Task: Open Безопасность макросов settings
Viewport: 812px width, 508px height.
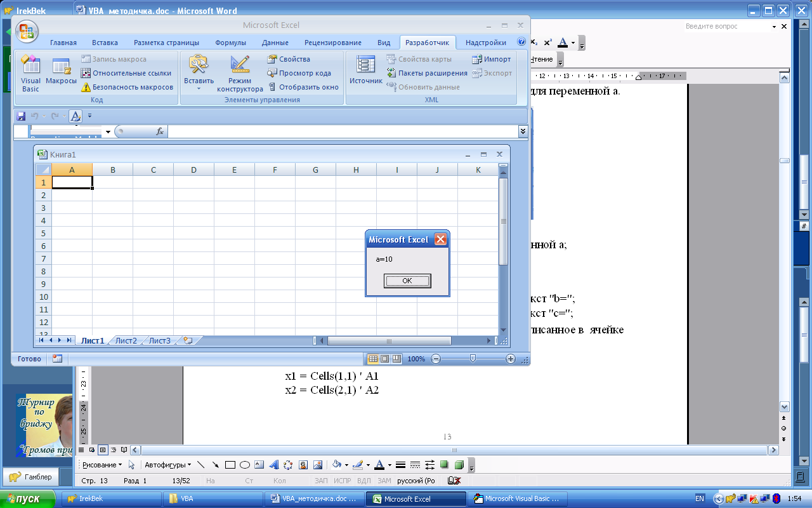Action: tap(127, 87)
